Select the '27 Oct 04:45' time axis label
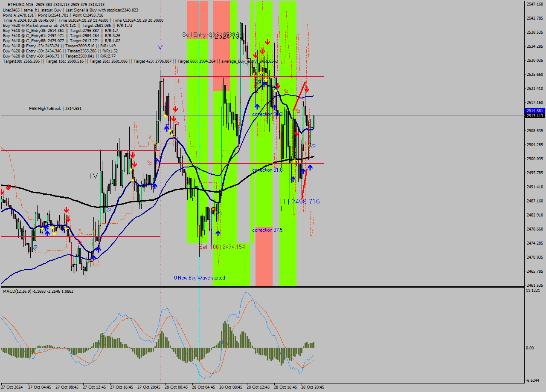The image size is (546, 392). coord(40,387)
